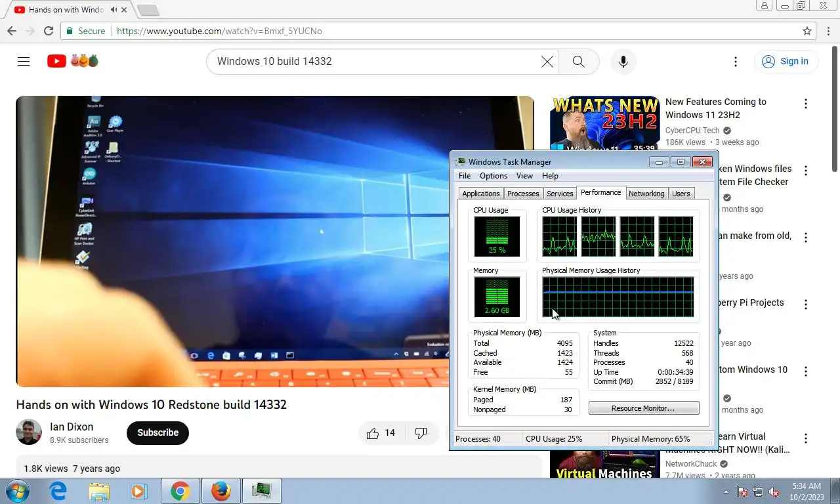Switch to the Applications tab
Viewport: 840px width, 504px height.
(481, 194)
